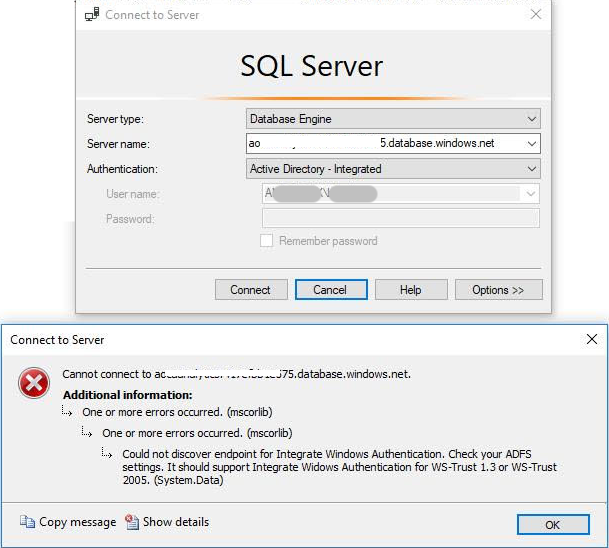609x548 pixels.
Task: Click the 'Server type:' label
Action: [115, 119]
